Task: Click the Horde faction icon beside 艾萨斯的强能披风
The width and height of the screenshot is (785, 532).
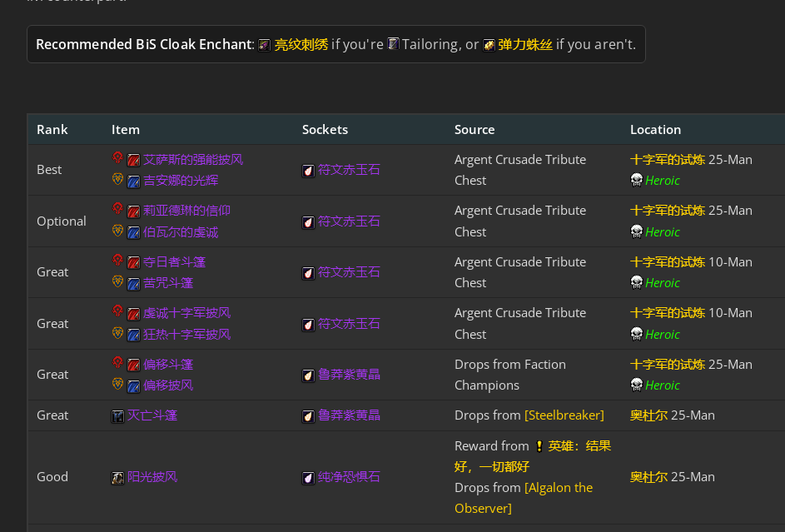Action: pyautogui.click(x=117, y=158)
